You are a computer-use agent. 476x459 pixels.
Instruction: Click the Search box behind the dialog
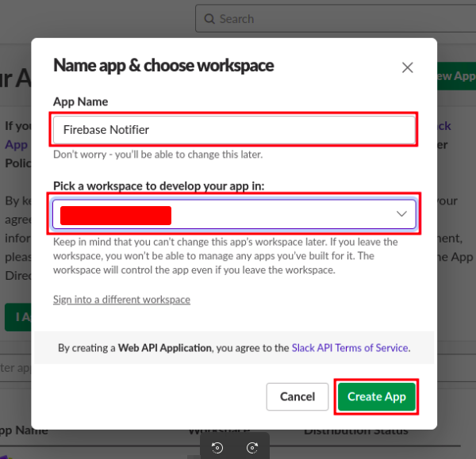pos(336,19)
